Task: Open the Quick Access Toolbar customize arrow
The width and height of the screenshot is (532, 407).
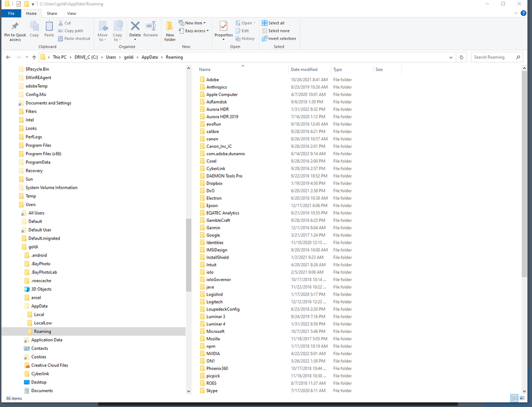Action: (x=33, y=4)
